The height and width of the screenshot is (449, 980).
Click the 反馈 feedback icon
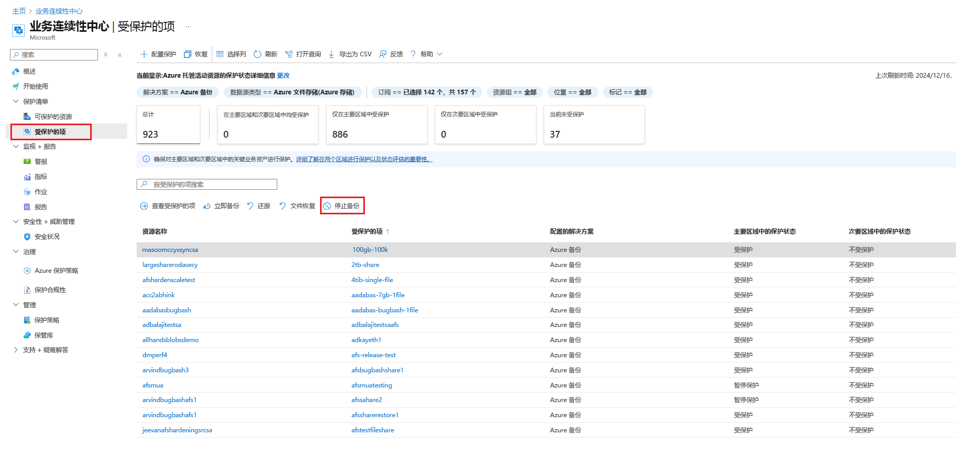point(383,54)
